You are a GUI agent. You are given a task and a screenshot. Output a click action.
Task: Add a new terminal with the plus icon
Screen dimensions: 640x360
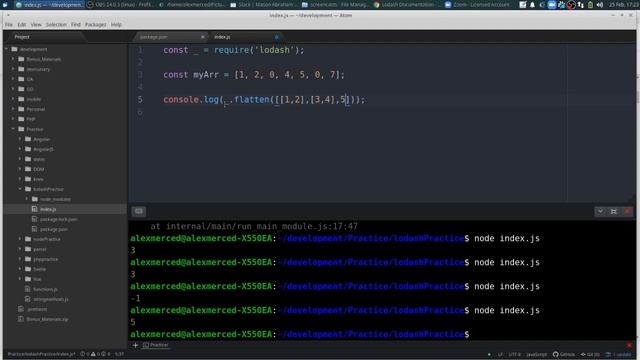pyautogui.click(x=135, y=345)
